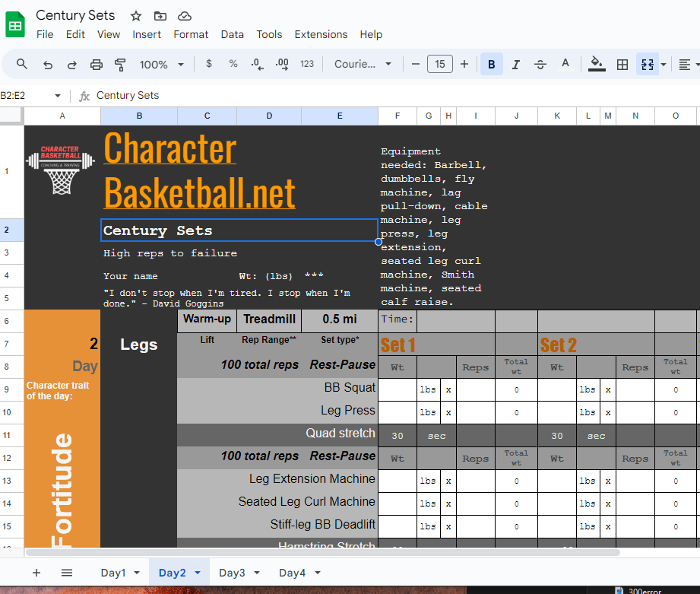Open the Extensions menu
700x594 pixels.
pyautogui.click(x=321, y=34)
